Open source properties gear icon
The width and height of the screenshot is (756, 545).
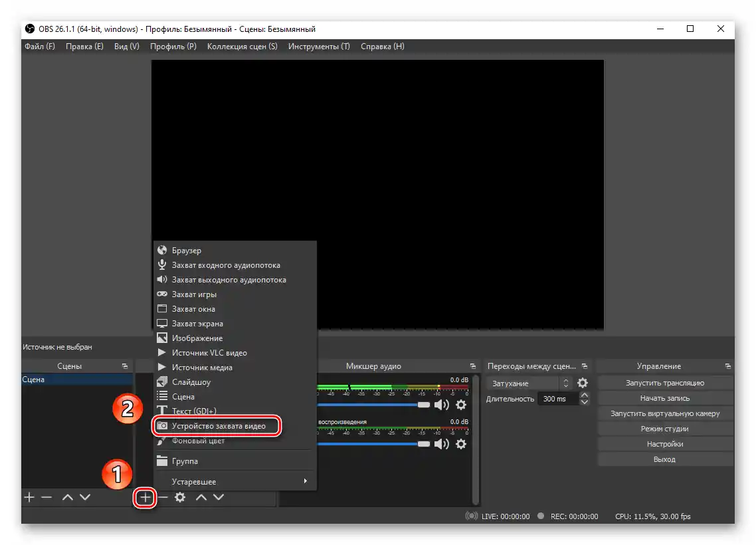coord(180,497)
